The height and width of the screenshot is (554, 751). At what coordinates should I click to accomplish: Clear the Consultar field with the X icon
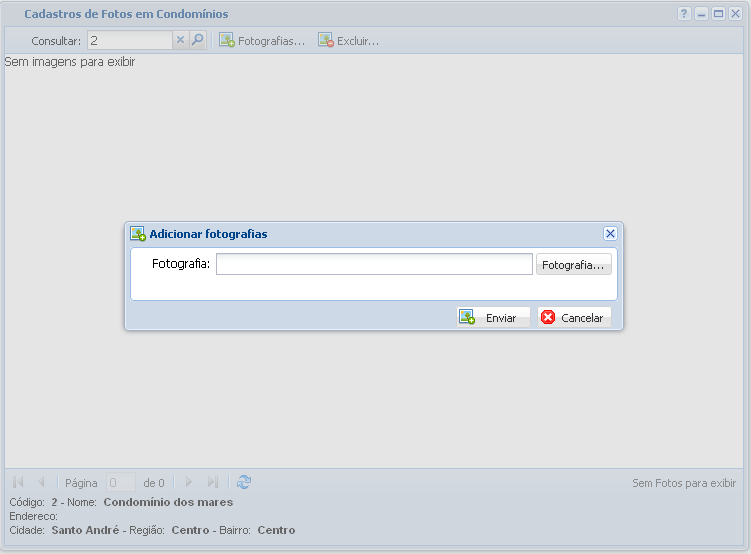[181, 41]
